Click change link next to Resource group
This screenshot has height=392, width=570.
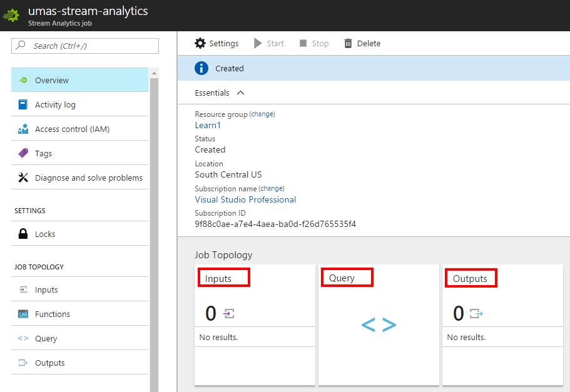click(x=262, y=114)
